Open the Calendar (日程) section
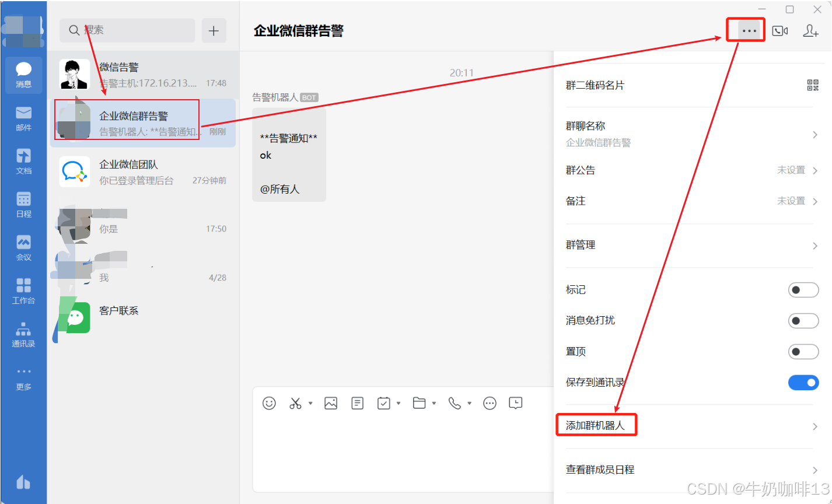 (x=23, y=205)
